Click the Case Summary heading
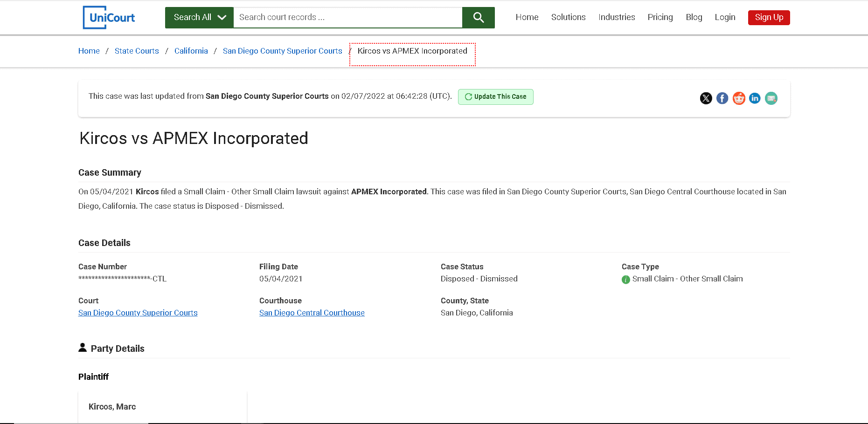The image size is (868, 424). (110, 172)
